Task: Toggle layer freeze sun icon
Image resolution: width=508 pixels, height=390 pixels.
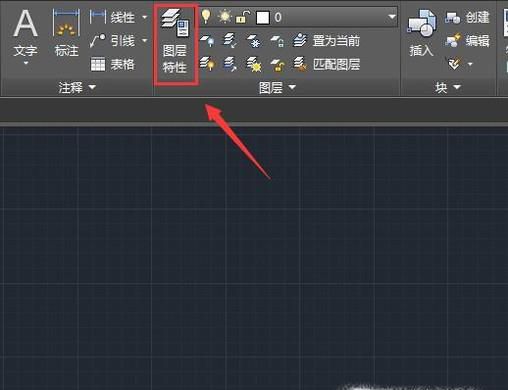Action: [x=224, y=16]
